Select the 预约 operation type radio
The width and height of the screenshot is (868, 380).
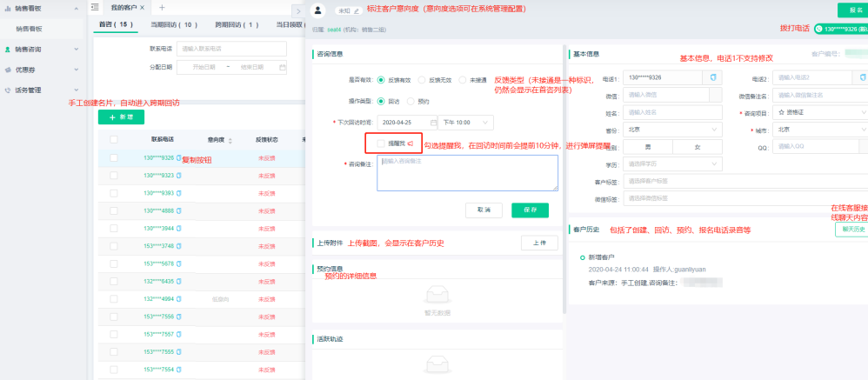[x=410, y=101]
